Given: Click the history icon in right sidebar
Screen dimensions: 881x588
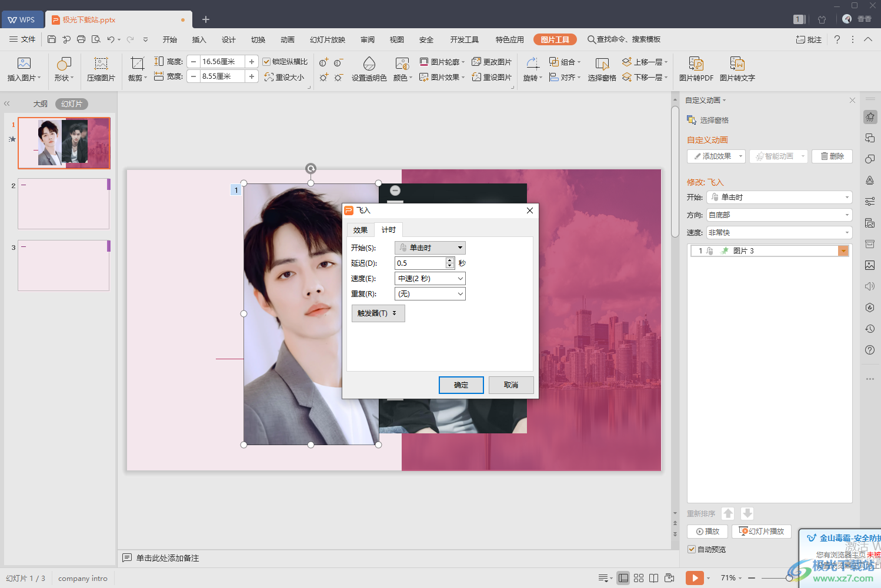Looking at the screenshot, I should 870,329.
